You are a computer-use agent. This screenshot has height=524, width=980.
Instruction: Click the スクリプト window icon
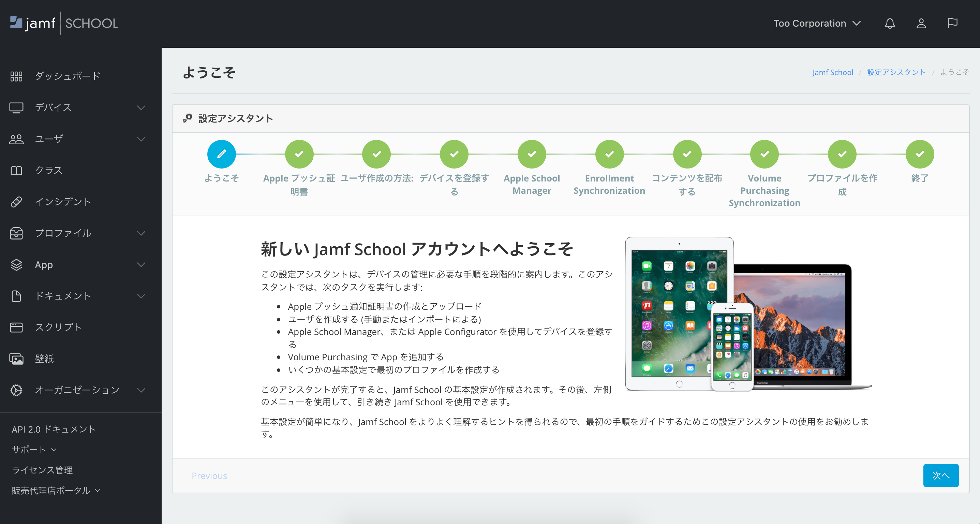tap(16, 327)
